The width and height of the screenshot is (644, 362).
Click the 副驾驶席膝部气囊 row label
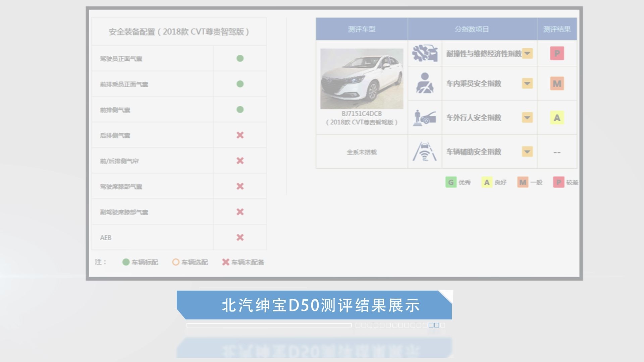[x=124, y=212]
